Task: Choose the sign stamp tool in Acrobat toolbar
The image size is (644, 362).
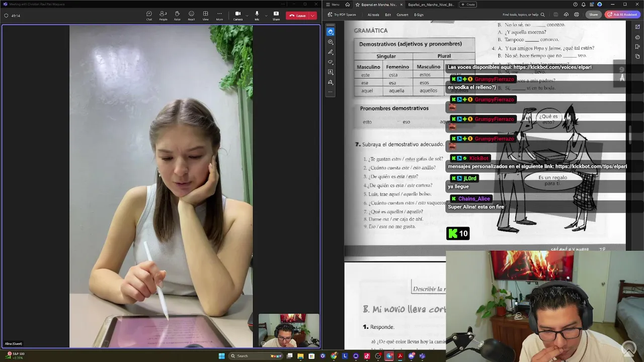Action: pos(330,82)
